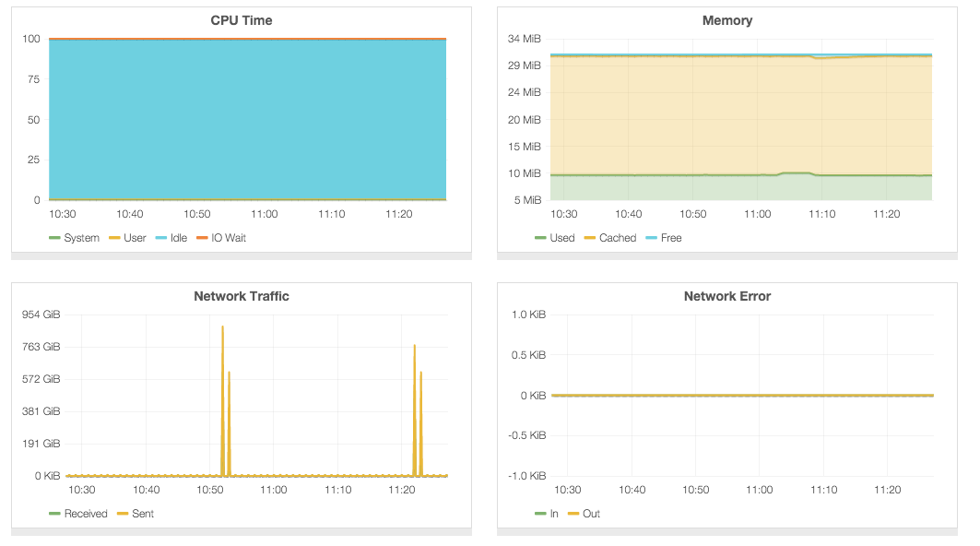Click the blue Idle legend color line

coord(162,238)
